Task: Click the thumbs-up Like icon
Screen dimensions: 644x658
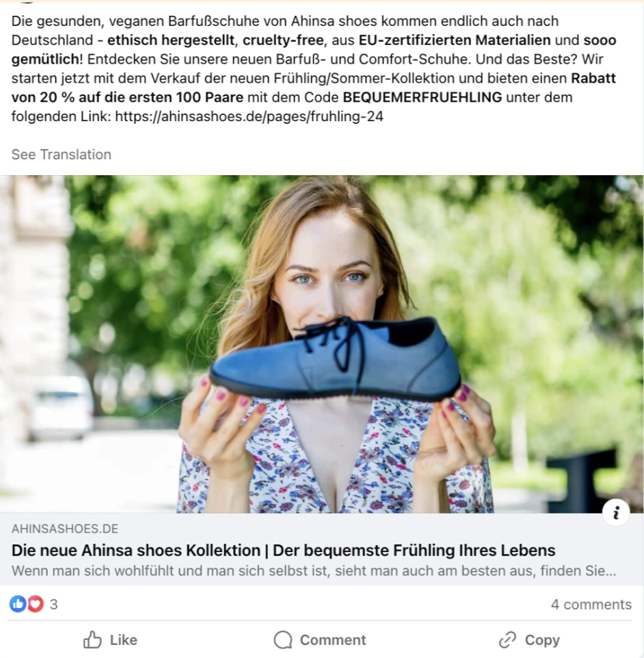Action: click(x=92, y=640)
